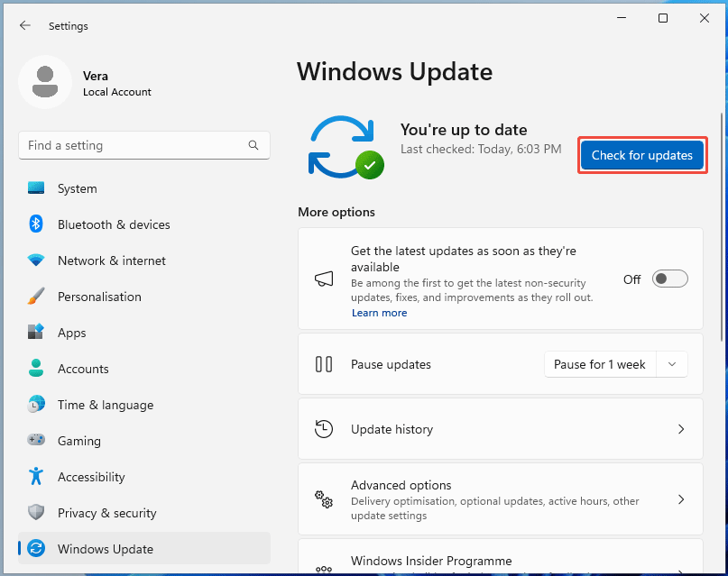Open Personalisation settings
The height and width of the screenshot is (576, 728).
(x=36, y=297)
